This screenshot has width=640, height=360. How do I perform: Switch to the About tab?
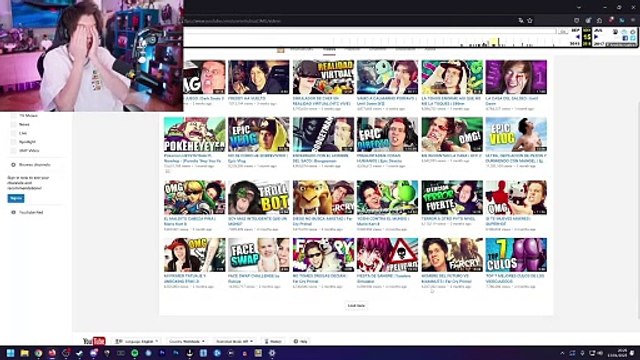430,49
